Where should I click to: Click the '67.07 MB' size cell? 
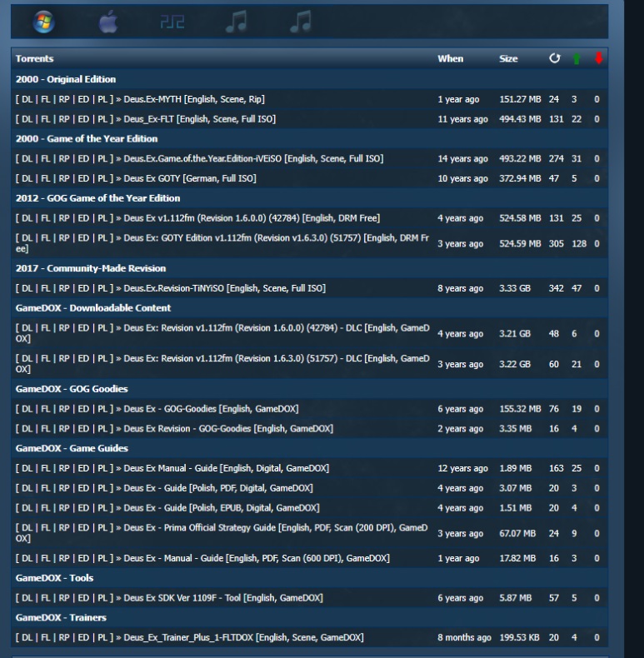pyautogui.click(x=517, y=533)
